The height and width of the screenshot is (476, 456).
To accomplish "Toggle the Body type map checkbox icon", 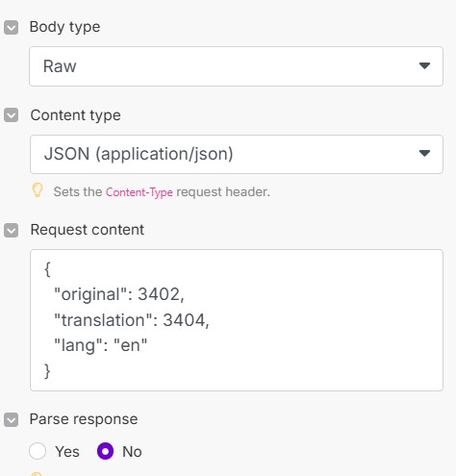I will click(x=11, y=28).
